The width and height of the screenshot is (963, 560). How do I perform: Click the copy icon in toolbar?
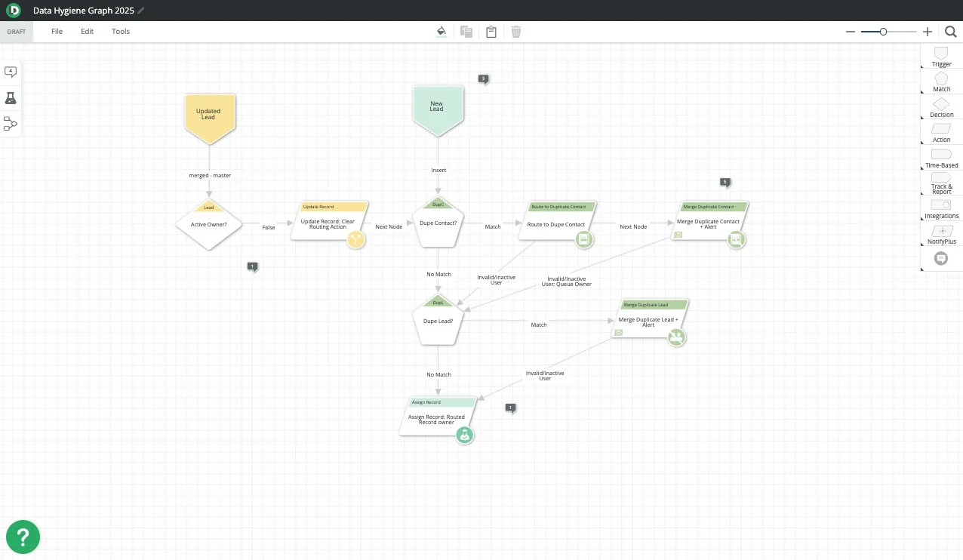click(466, 32)
